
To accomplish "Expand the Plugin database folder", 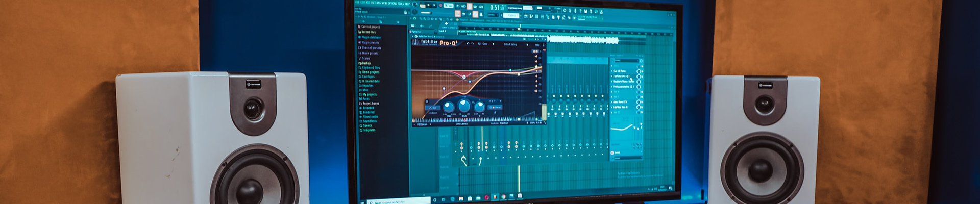I will tap(371, 37).
